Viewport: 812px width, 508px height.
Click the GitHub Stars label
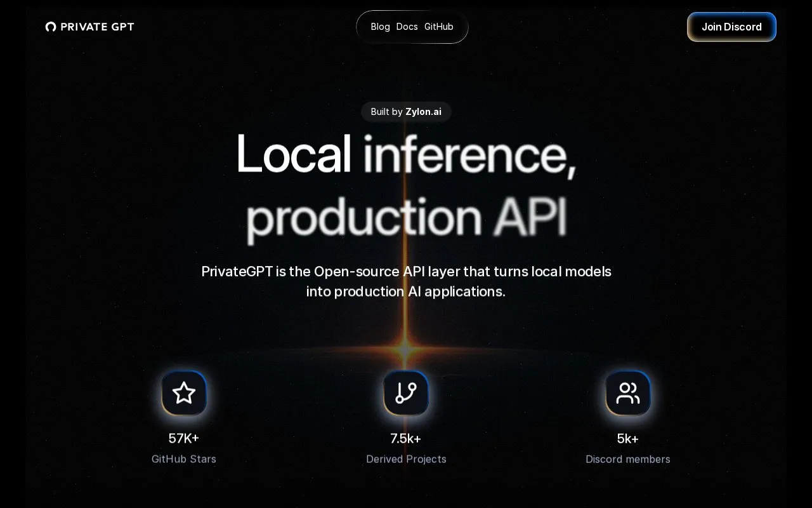coord(184,459)
